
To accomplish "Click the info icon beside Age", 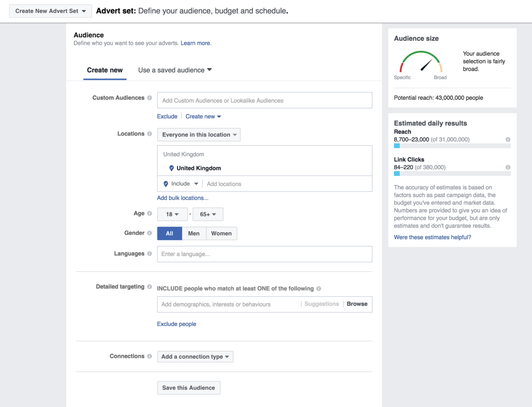I will (x=149, y=213).
